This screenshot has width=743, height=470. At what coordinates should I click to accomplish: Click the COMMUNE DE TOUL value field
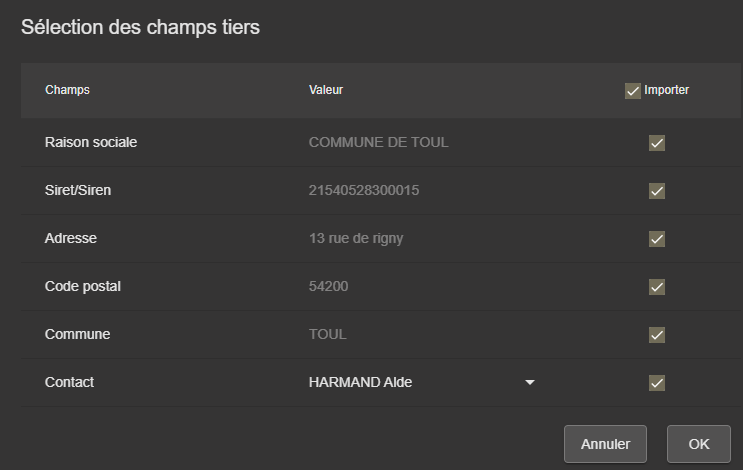click(x=378, y=142)
